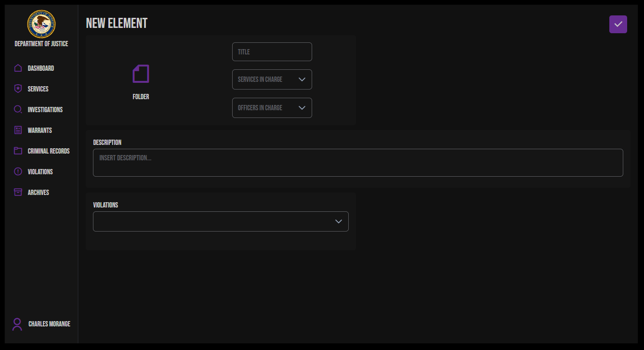The height and width of the screenshot is (350, 644).
Task: Focus the Title input field
Action: 272,52
